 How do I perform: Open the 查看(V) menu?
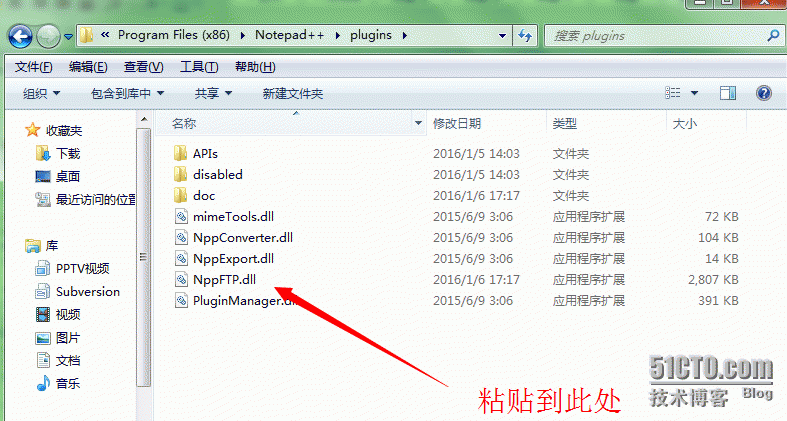[x=144, y=67]
